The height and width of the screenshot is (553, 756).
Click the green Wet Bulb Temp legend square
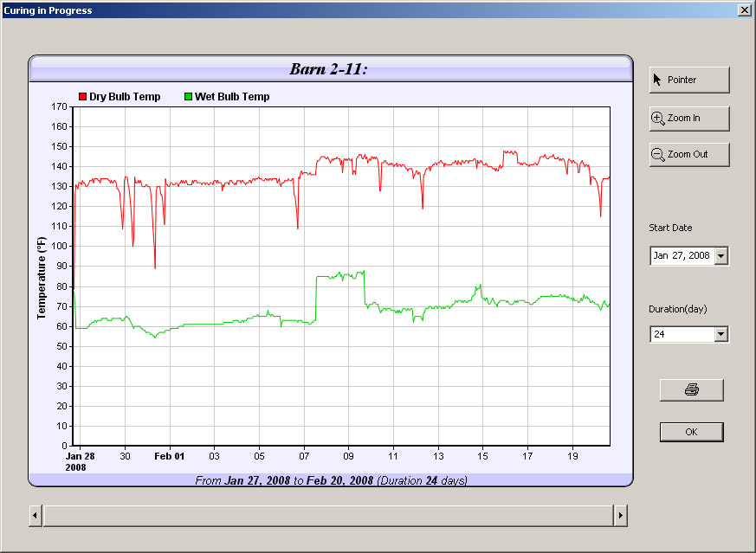[189, 97]
